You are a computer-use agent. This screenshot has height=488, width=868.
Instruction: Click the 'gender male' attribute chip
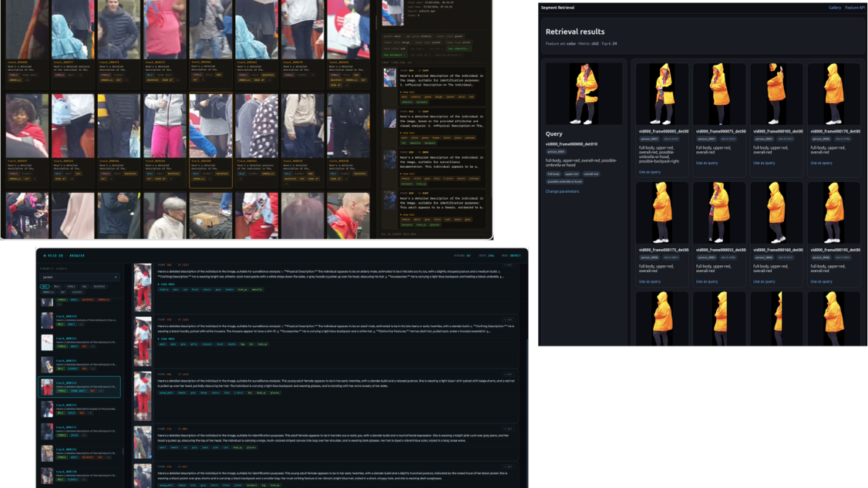tap(392, 36)
